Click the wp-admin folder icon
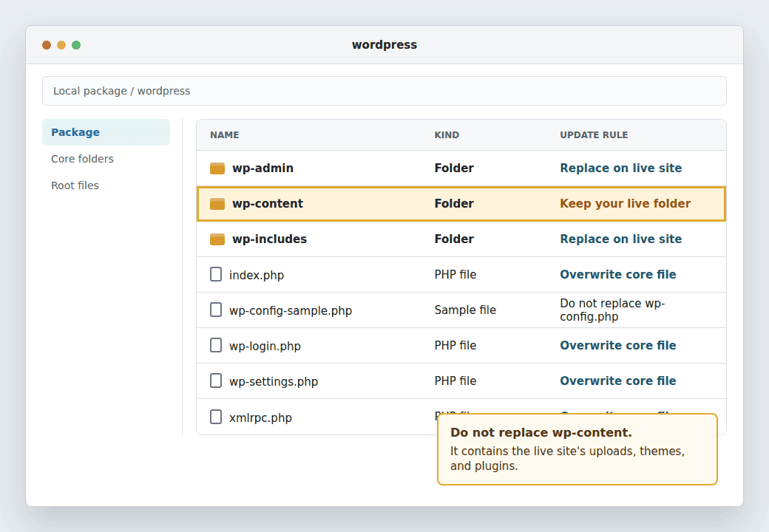This screenshot has width=769, height=532. tap(217, 168)
